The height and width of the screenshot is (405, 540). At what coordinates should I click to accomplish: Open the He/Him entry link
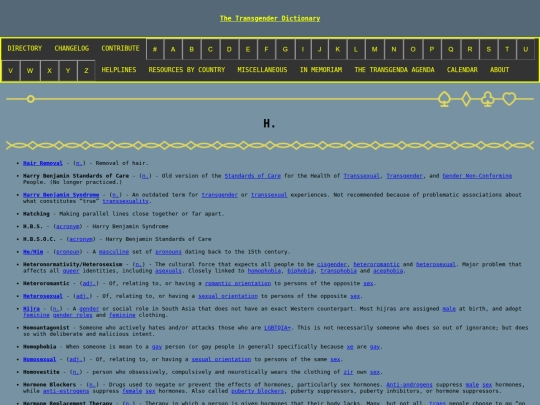(33, 252)
